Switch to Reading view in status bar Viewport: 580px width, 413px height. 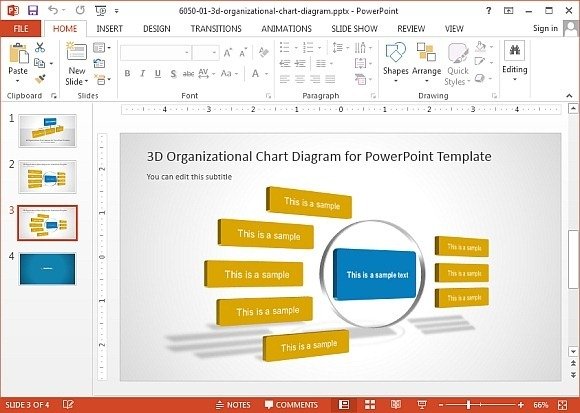pyautogui.click(x=396, y=404)
